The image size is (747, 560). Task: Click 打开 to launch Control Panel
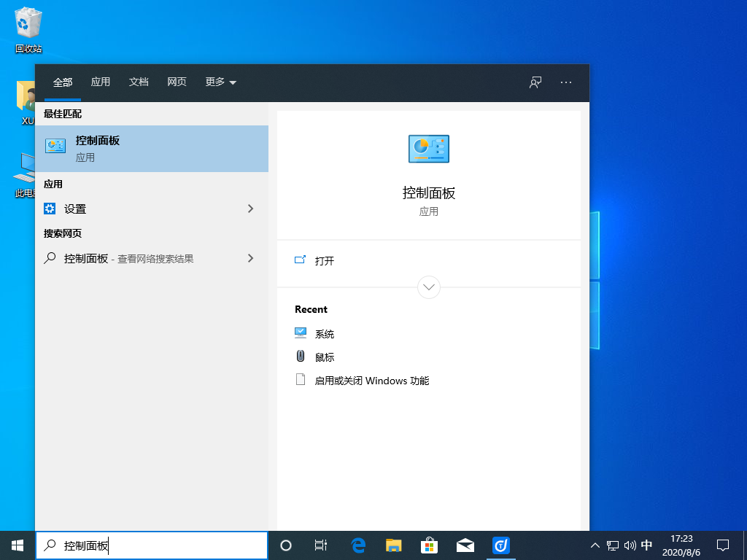[324, 260]
